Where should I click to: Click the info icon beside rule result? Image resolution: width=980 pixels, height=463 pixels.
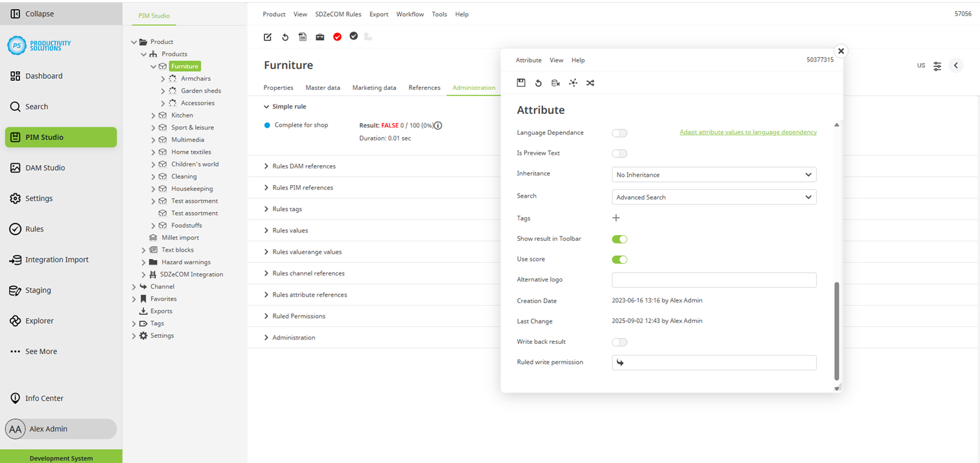pos(438,126)
